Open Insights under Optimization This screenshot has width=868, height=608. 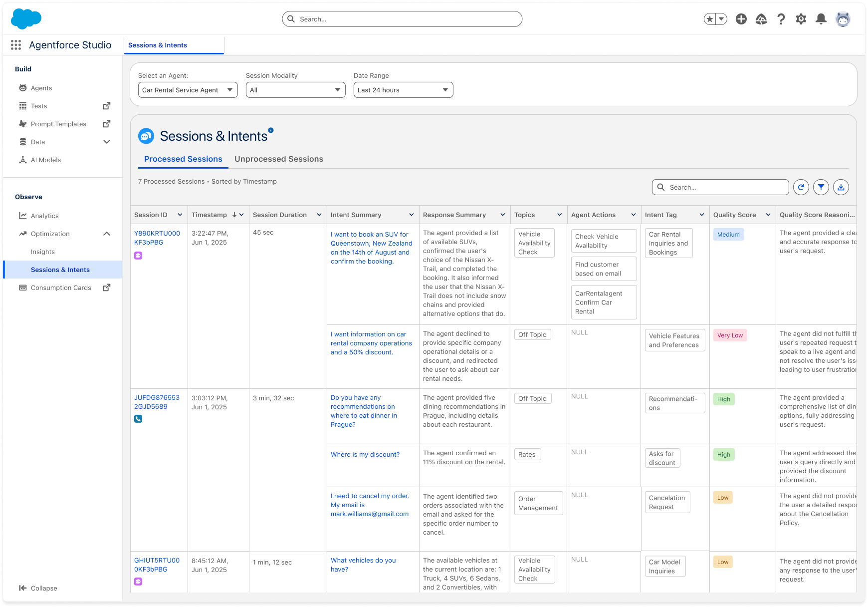pyautogui.click(x=43, y=252)
